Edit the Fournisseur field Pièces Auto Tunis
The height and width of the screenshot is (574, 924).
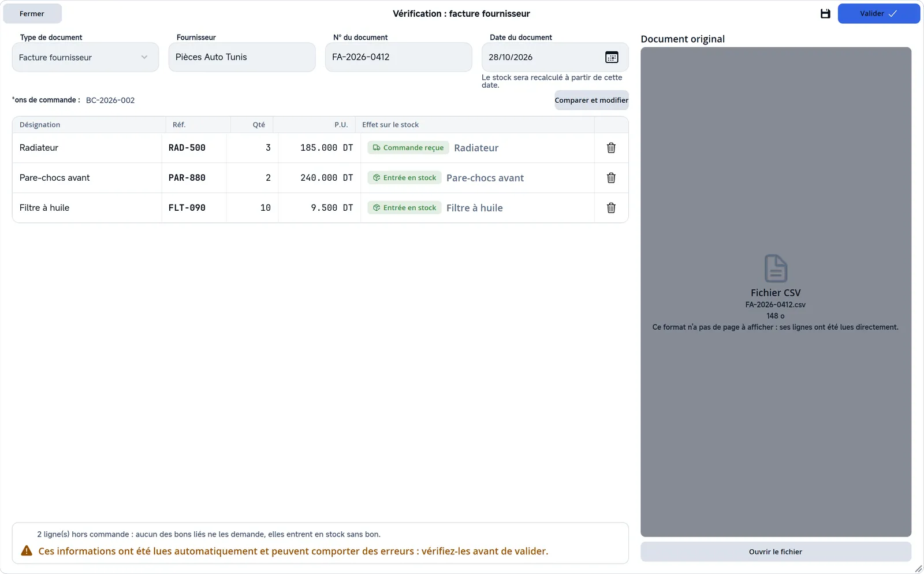coord(242,57)
